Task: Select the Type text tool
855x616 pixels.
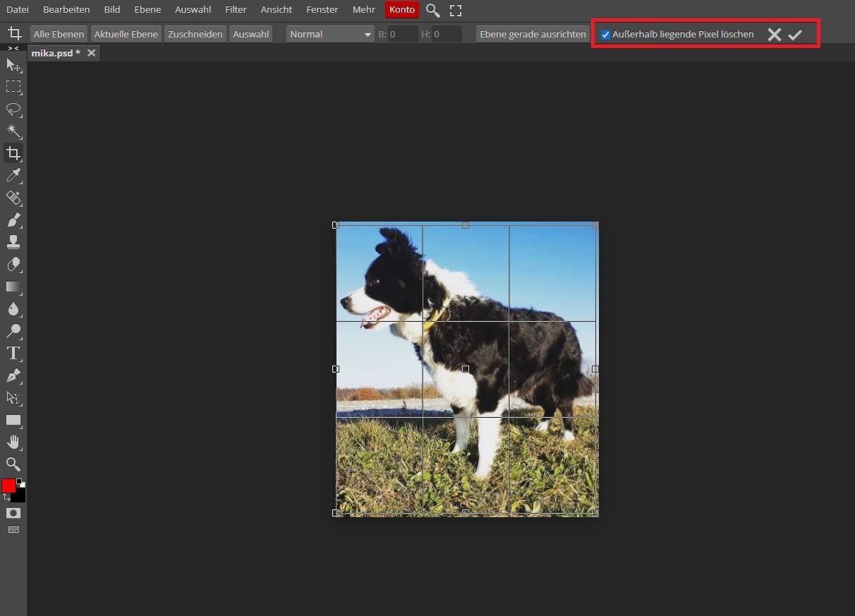Action: (13, 354)
